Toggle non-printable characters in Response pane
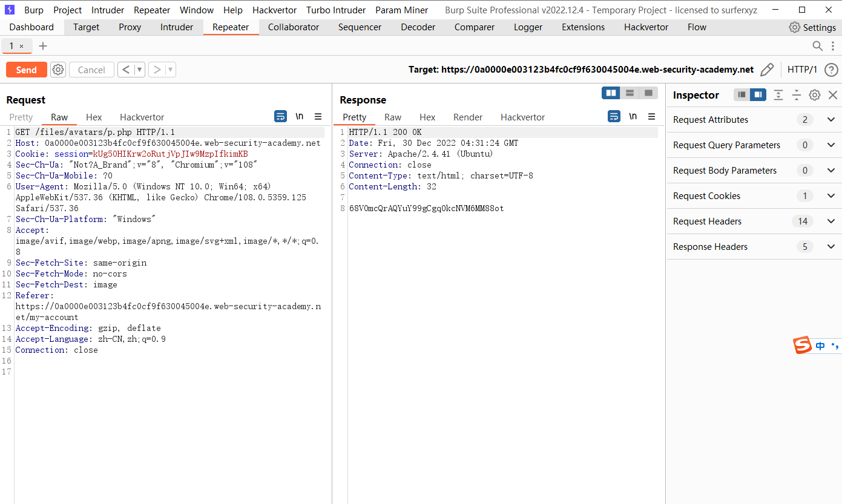 pyautogui.click(x=633, y=116)
